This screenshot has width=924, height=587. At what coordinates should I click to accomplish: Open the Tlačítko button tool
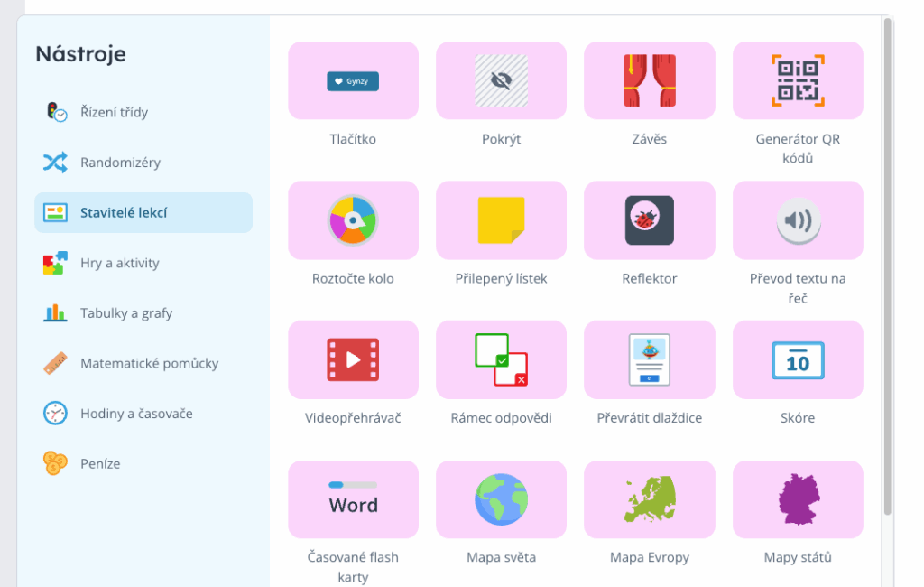(x=353, y=81)
